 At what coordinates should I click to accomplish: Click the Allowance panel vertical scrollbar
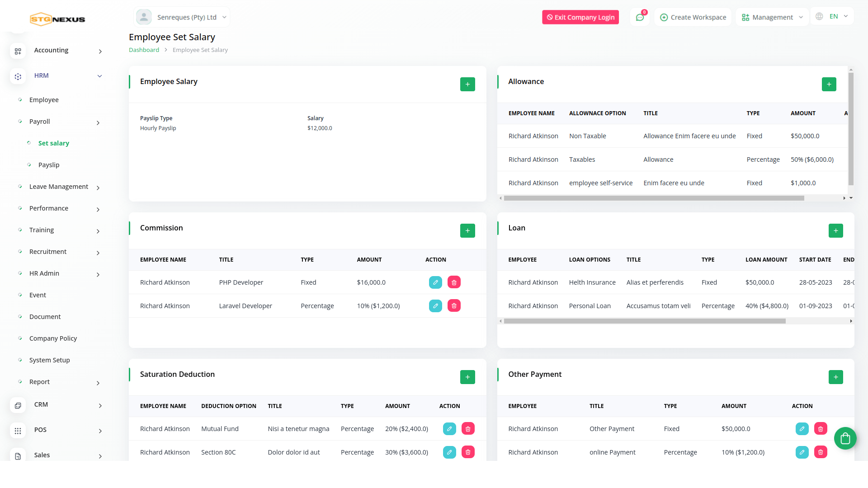(x=851, y=129)
